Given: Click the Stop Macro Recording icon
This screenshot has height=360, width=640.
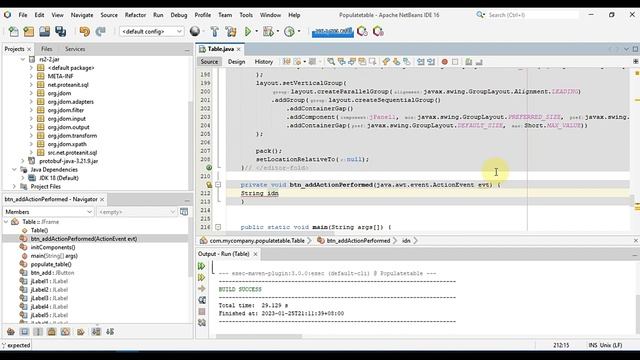Looking at the screenshot, I should (x=455, y=62).
